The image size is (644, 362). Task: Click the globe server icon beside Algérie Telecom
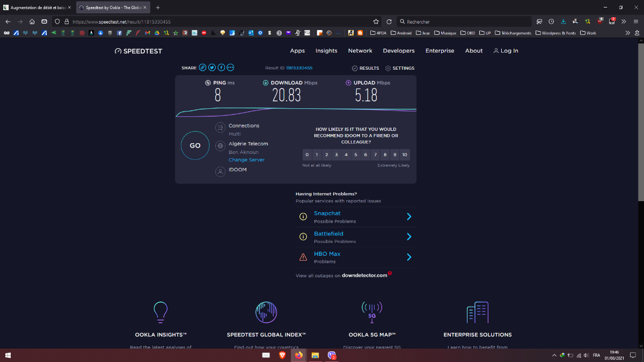[220, 145]
